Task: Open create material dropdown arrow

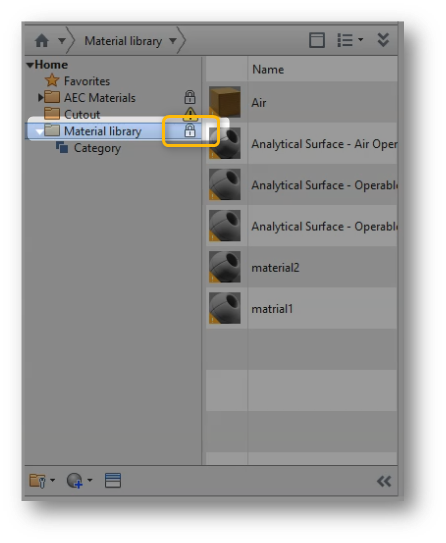Action: point(90,480)
